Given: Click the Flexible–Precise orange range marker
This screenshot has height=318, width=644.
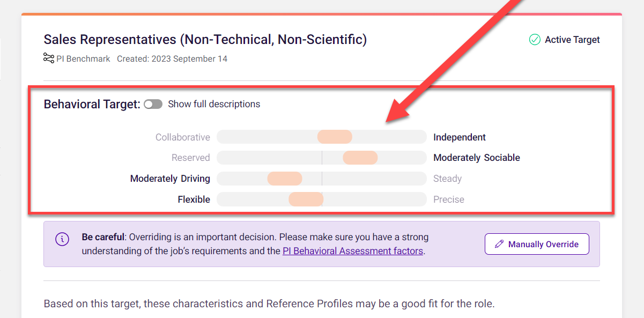Looking at the screenshot, I should 306,199.
